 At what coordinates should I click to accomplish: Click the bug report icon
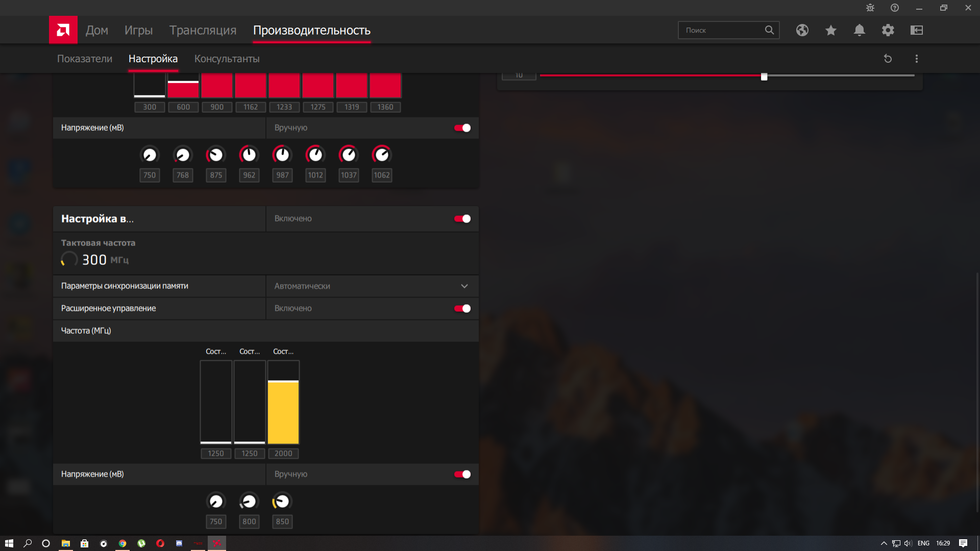coord(870,8)
